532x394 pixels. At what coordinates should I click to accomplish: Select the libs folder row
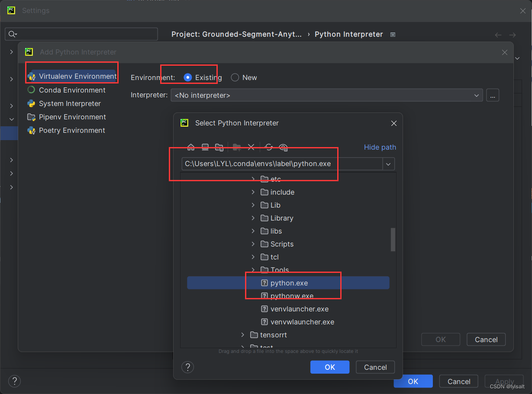coord(288,231)
